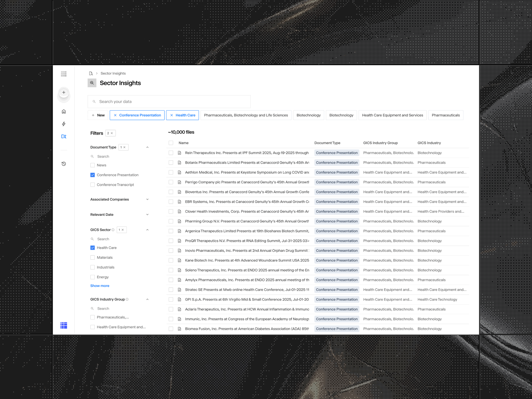This screenshot has width=532, height=399.
Task: Remove the Health Care filter chip
Action: 172,115
